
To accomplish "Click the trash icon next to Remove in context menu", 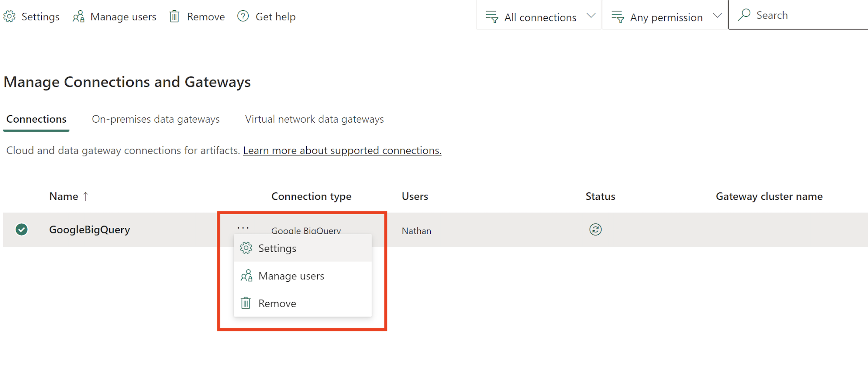I will point(246,303).
